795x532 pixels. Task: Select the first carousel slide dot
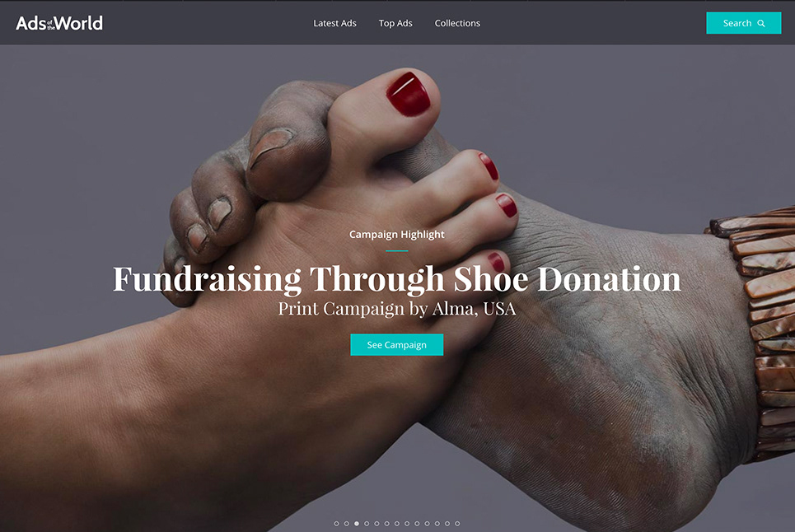click(x=337, y=524)
